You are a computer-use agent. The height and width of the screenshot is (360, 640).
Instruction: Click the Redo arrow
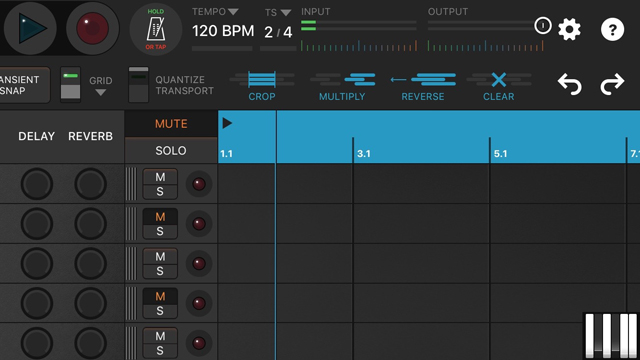612,84
